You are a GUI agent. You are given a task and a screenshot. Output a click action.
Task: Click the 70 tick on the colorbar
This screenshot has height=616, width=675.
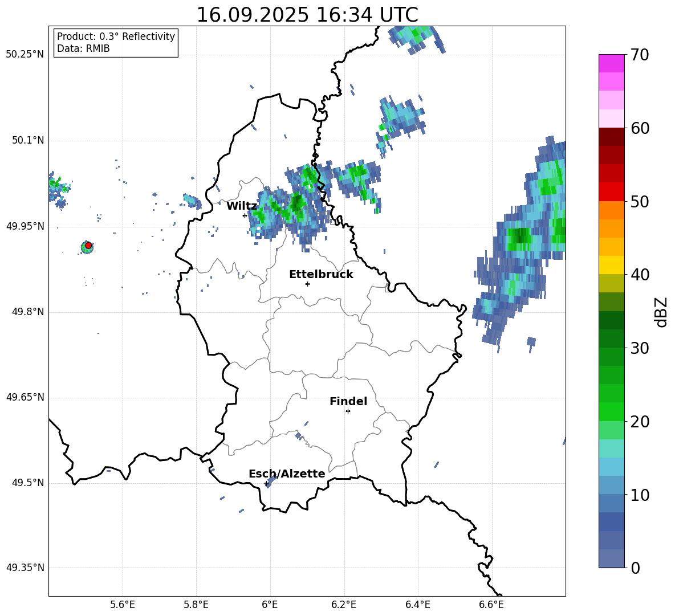click(640, 55)
